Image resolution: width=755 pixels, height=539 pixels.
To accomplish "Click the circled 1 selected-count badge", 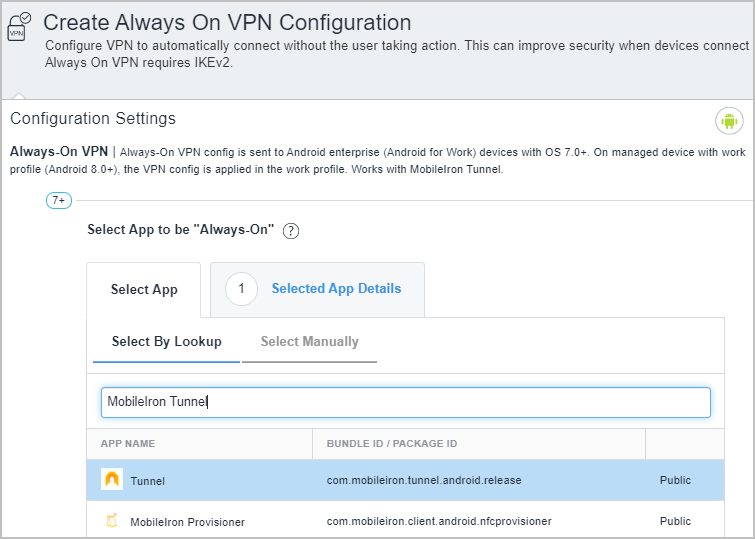I will coord(241,289).
